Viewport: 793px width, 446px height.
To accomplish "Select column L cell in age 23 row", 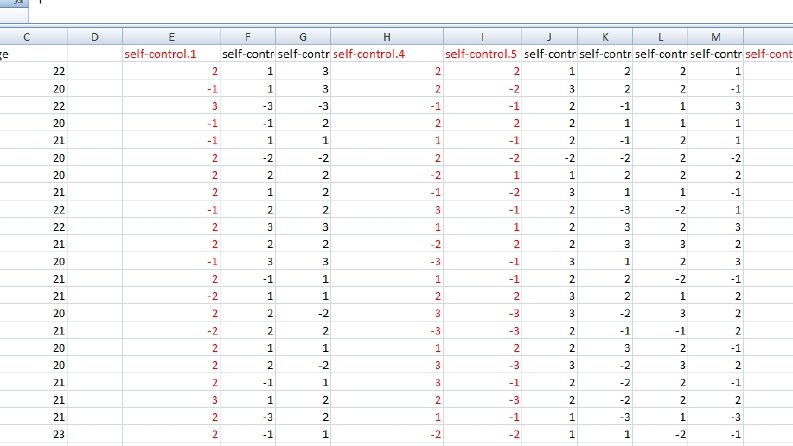I will [660, 434].
